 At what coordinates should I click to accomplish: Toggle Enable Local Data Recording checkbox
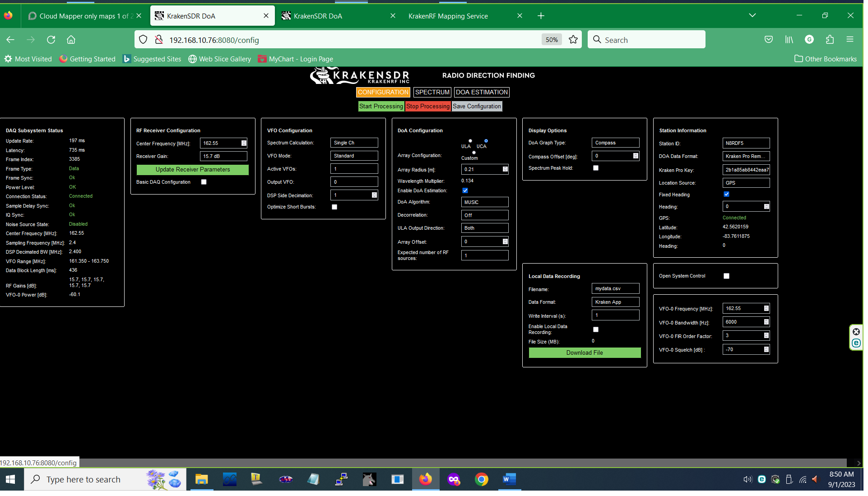596,330
